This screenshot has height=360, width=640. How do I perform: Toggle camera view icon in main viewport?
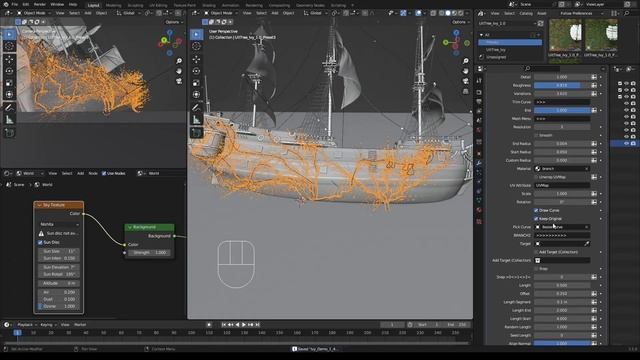click(x=466, y=81)
